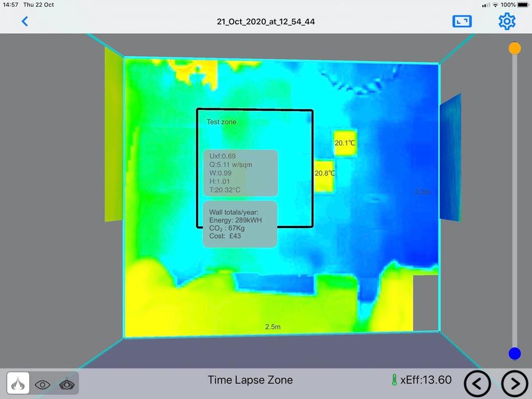Go back using the blue chevron top left
This screenshot has width=532, height=399.
(25, 21)
